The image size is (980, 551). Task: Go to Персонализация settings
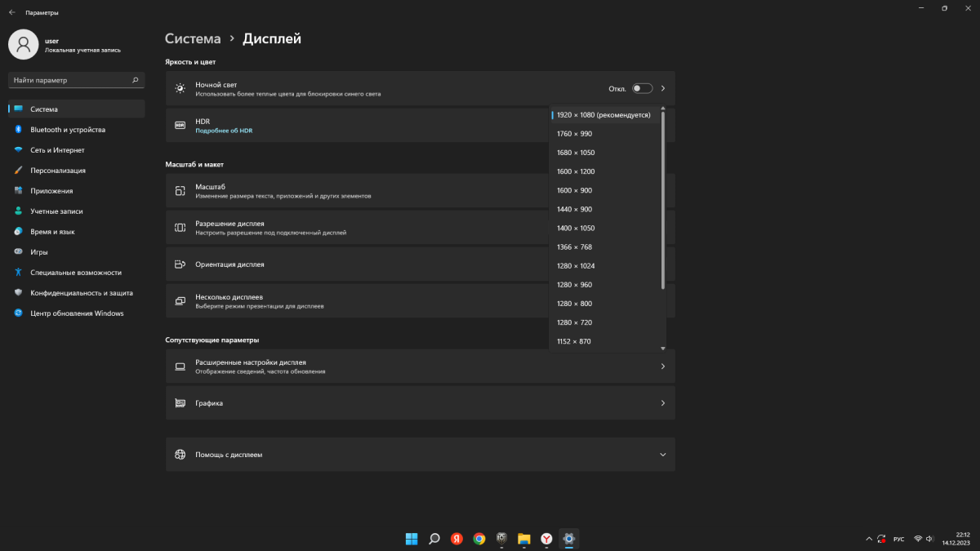coord(58,171)
